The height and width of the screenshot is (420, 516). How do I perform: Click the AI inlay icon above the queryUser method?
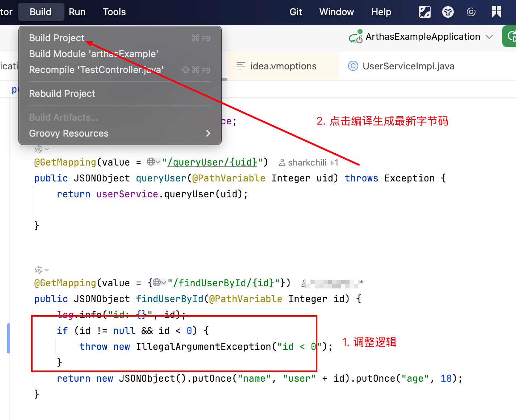38,149
